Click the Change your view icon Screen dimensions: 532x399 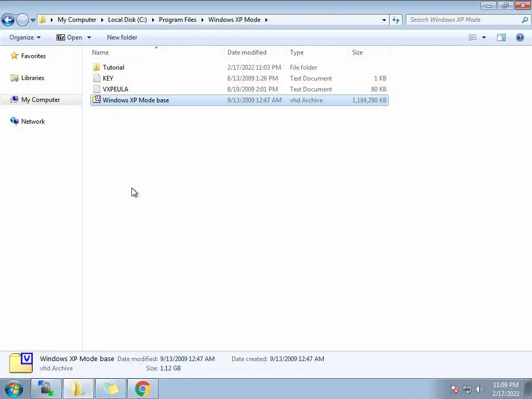pyautogui.click(x=473, y=37)
